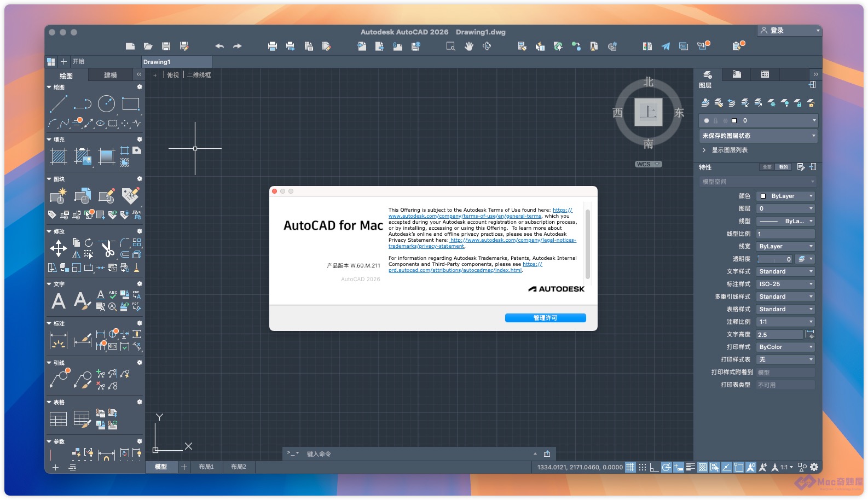Toggle polar tracking in status bar
The height and width of the screenshot is (500, 868).
click(x=667, y=467)
